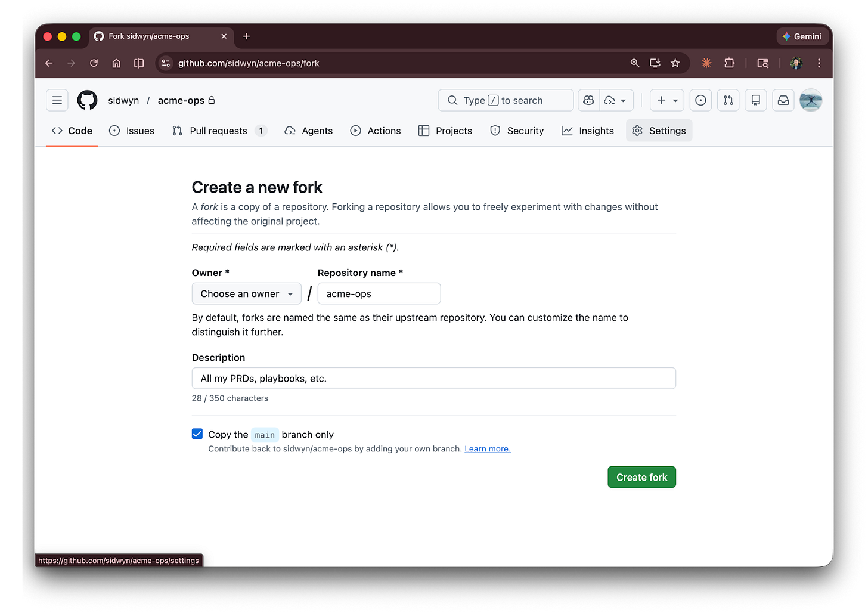868x613 pixels.
Task: Click the install app icon in address bar
Action: point(655,63)
